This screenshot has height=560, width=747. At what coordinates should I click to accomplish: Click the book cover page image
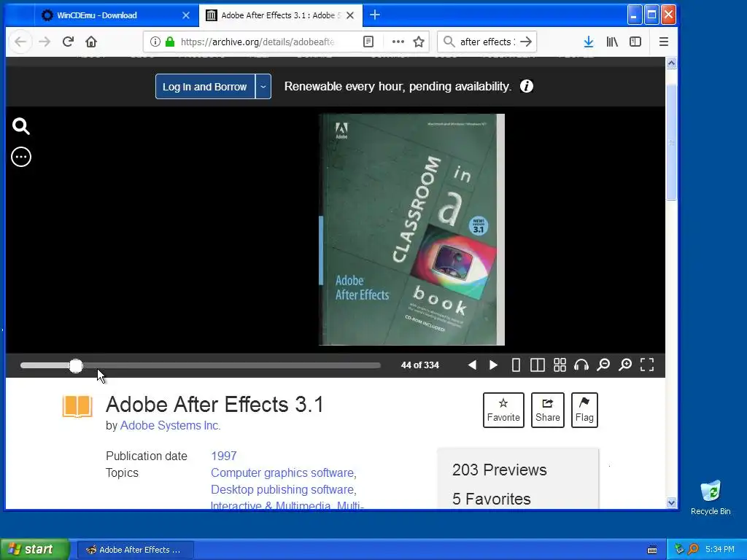411,229
